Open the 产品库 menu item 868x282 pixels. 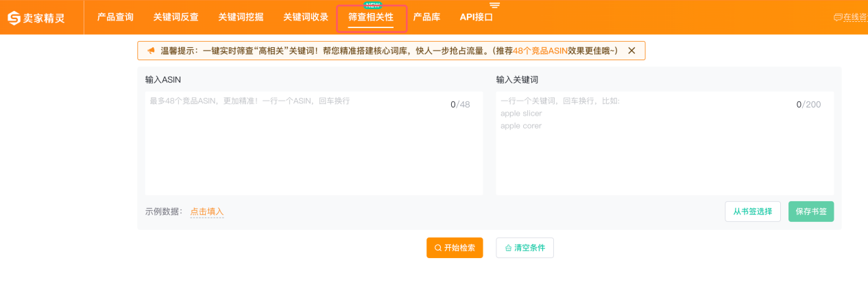pos(426,17)
